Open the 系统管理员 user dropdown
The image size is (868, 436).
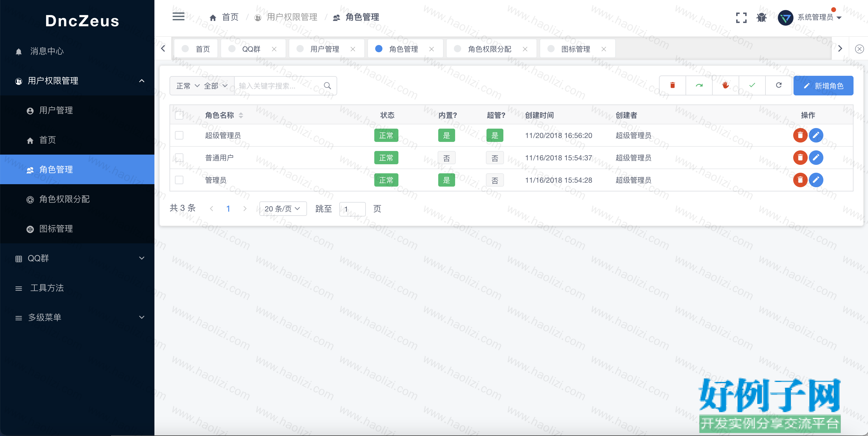(819, 17)
